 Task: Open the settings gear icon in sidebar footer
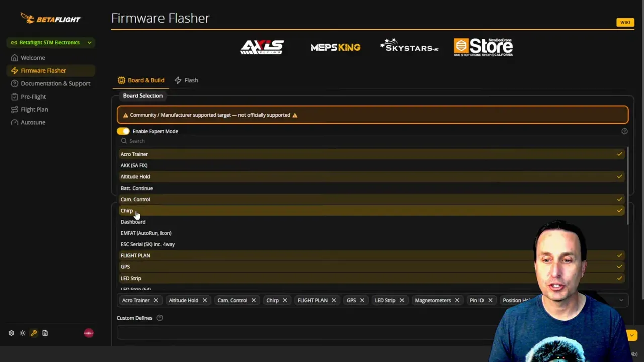pyautogui.click(x=11, y=333)
